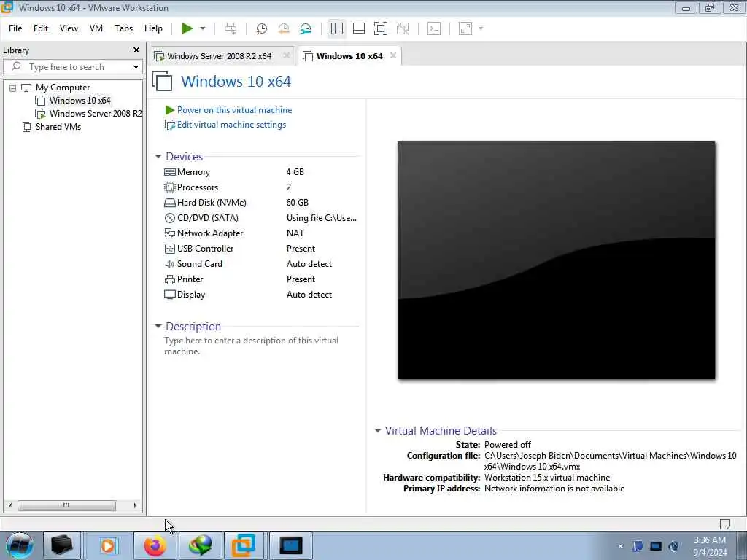Open Internet Download Manager taskbar icon

pyautogui.click(x=200, y=545)
